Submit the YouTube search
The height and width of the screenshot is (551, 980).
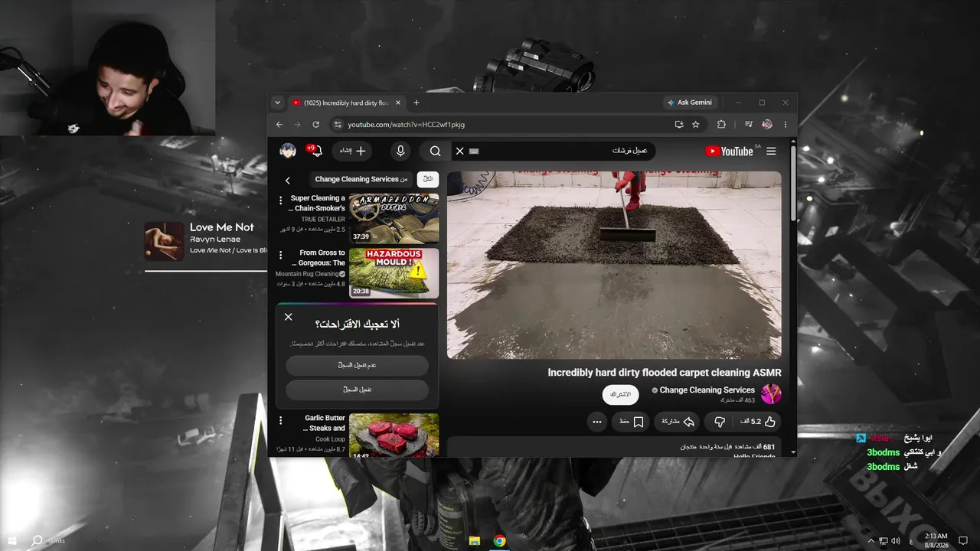coord(435,151)
